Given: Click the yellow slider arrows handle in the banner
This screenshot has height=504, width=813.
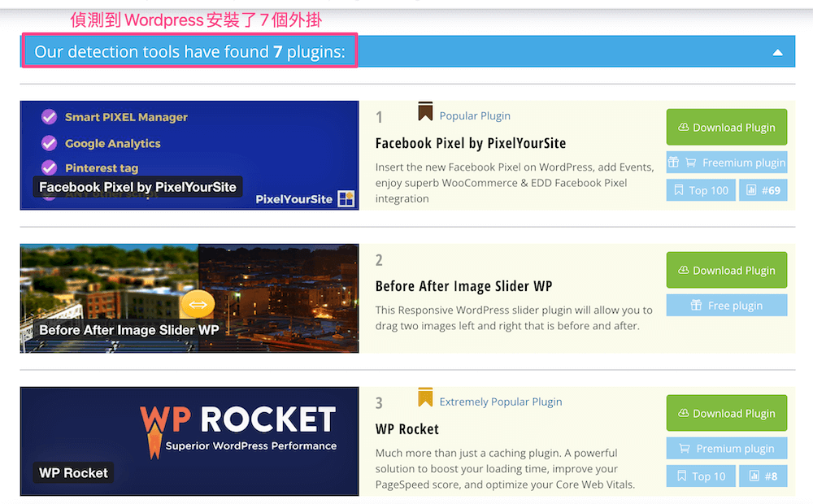Looking at the screenshot, I should pos(198,304).
